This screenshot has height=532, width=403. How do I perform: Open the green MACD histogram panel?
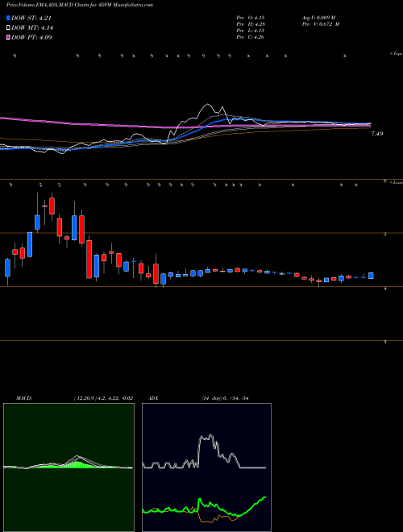69,468
